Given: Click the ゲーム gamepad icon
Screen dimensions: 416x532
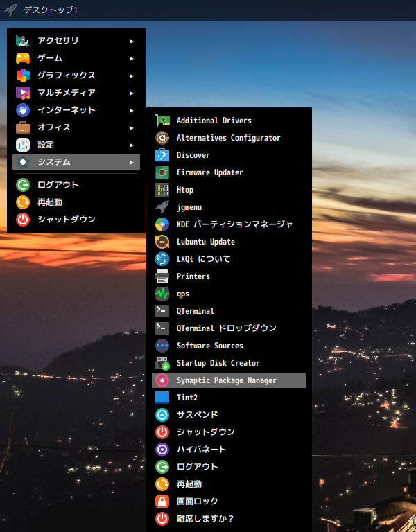Looking at the screenshot, I should click(23, 58).
